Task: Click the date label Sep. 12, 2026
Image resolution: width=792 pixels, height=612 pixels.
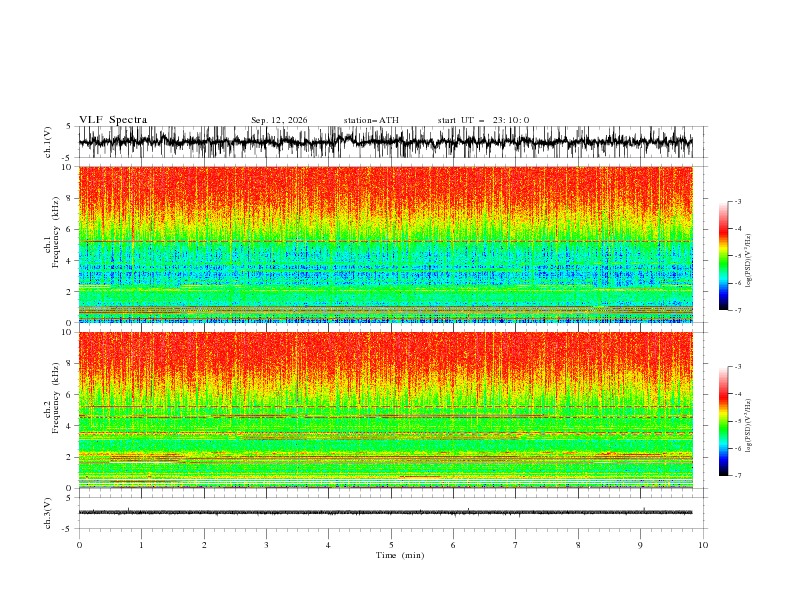Action: (279, 120)
